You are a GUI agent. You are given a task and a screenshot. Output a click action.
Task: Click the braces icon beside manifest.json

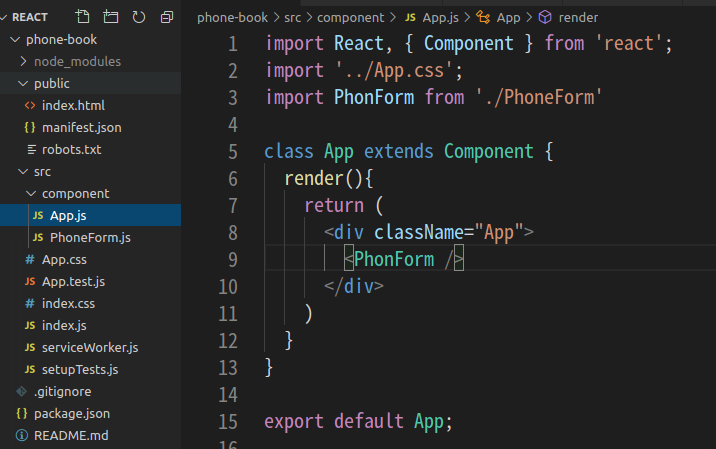click(30, 127)
